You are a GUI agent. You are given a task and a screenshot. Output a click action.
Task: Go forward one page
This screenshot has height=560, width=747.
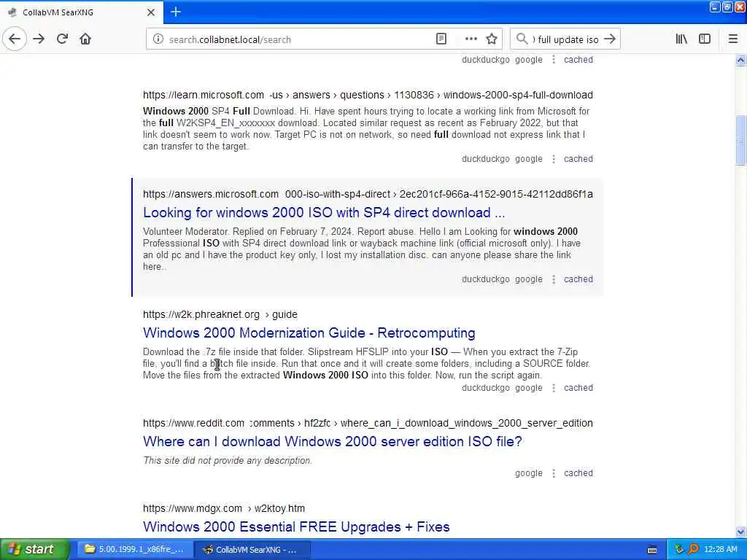coord(39,39)
